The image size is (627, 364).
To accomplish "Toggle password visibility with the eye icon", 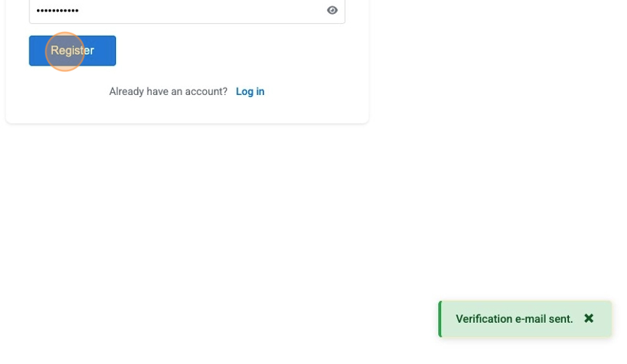I will coord(332,10).
